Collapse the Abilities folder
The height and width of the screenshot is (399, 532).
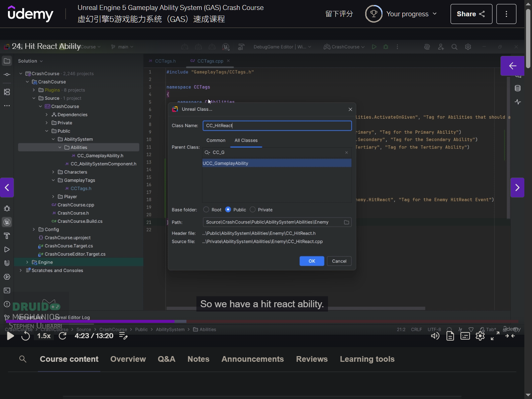(x=60, y=147)
